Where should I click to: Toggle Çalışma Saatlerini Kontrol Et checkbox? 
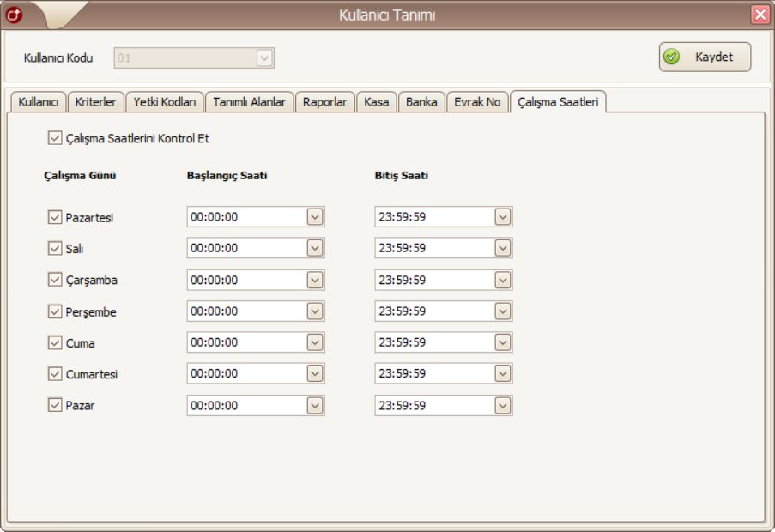tap(56, 136)
